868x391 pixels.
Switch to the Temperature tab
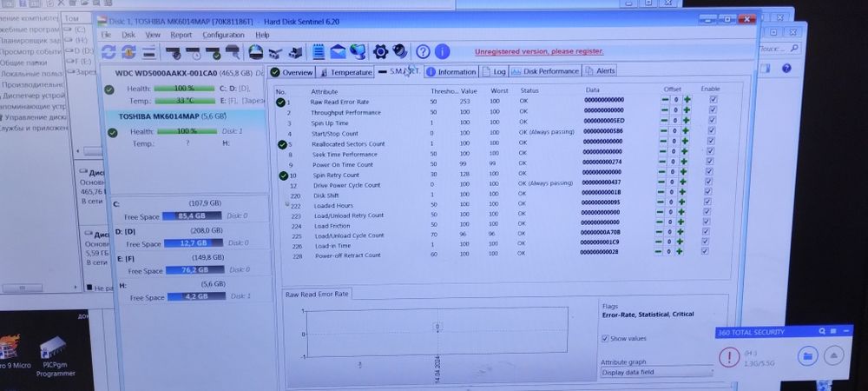[346, 72]
